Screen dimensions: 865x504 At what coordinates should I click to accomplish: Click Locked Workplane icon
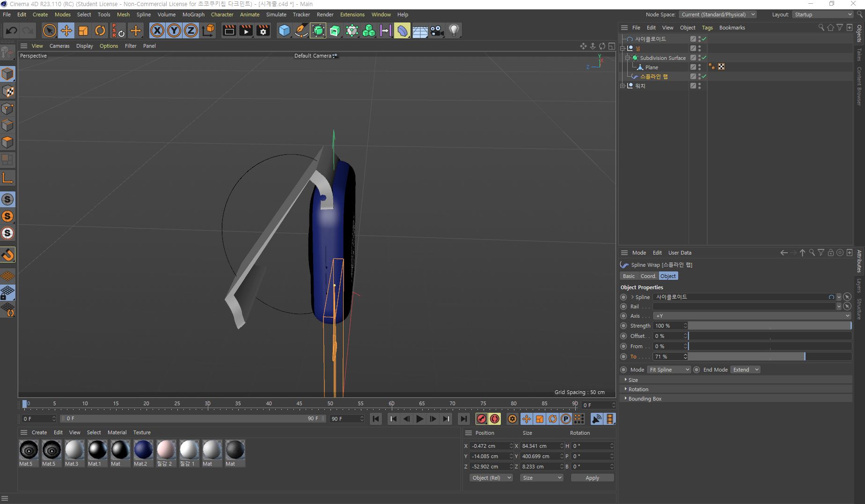click(x=7, y=293)
